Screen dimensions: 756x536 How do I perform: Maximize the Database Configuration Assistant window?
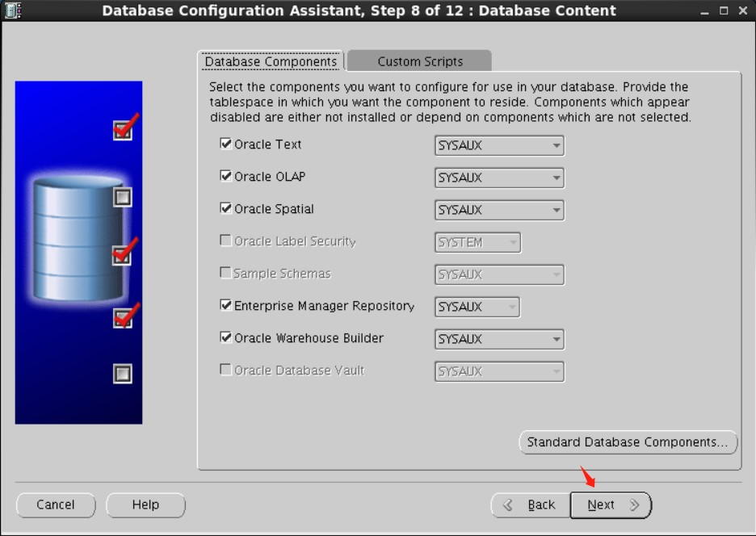724,10
